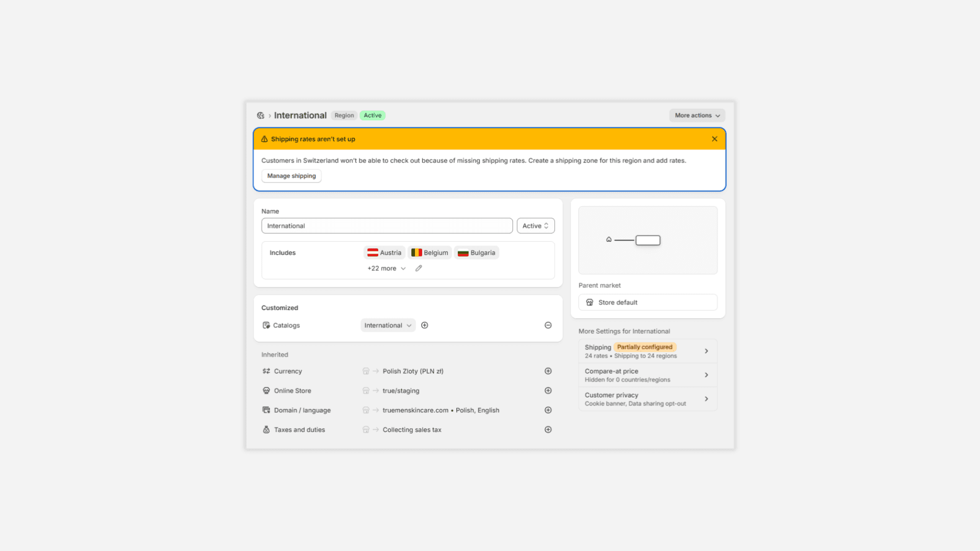Click the market Name input field
The image size is (980, 551).
[387, 226]
